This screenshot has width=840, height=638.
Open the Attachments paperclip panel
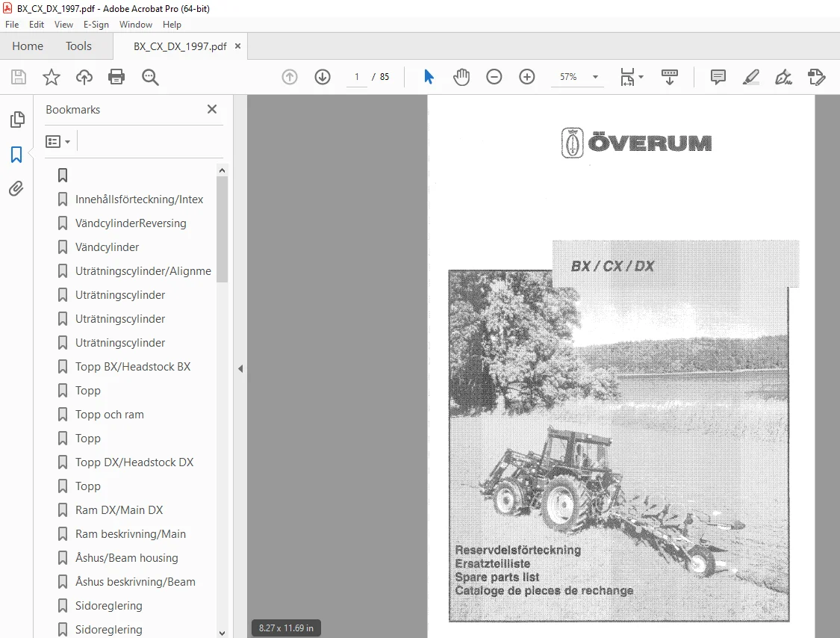16,189
